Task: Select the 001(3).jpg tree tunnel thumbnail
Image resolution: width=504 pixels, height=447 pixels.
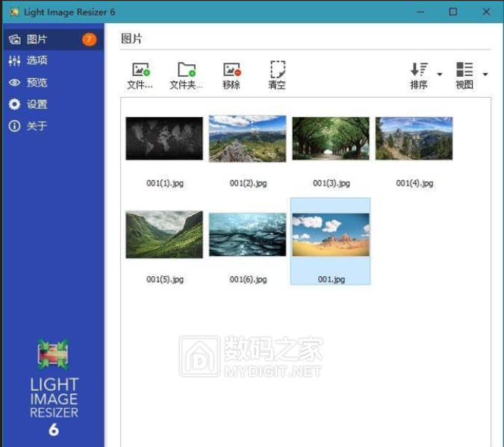Action: point(331,139)
